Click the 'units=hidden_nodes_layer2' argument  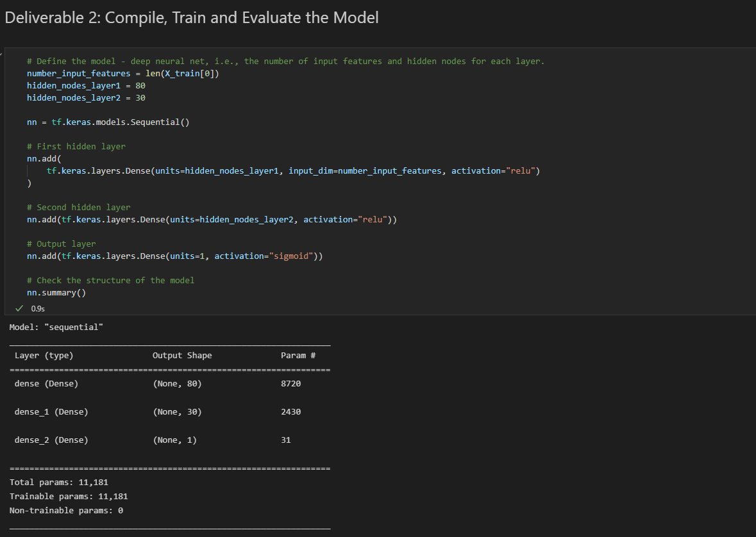(231, 219)
